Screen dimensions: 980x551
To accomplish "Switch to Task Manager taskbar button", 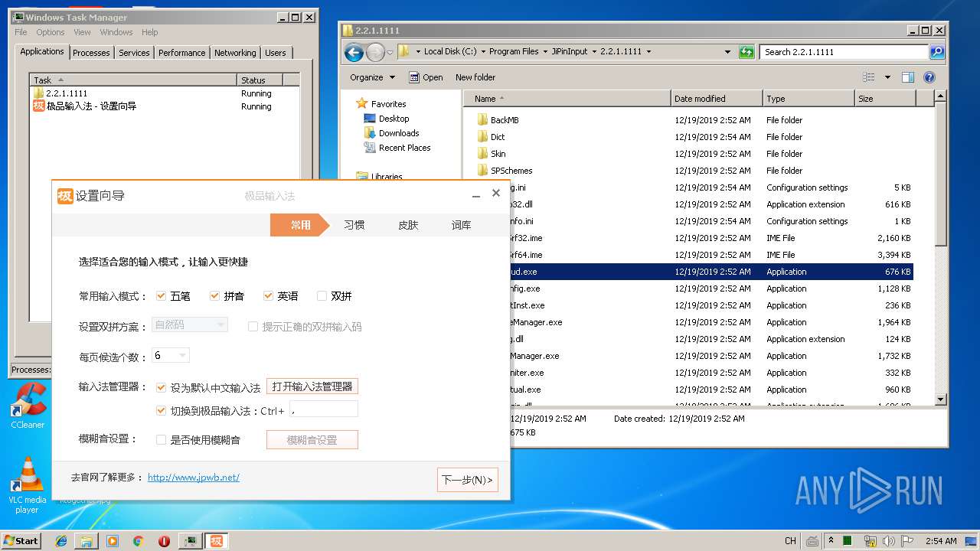I will [x=190, y=540].
